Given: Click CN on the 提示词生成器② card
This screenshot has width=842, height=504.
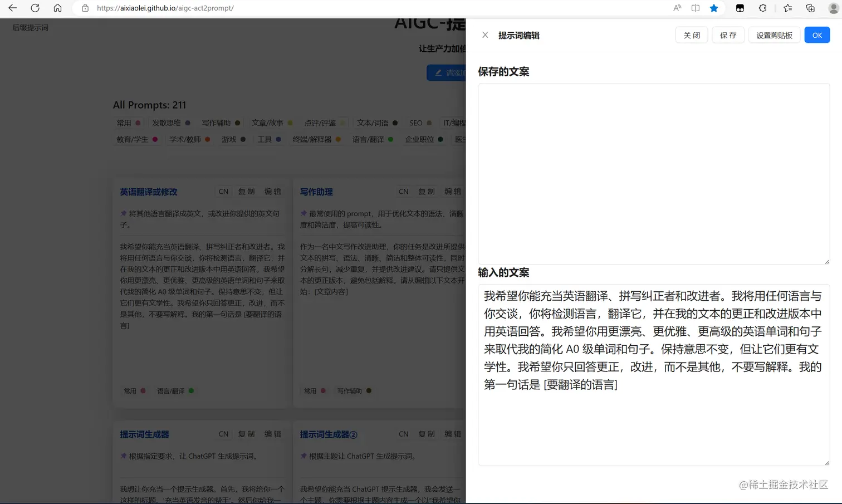Looking at the screenshot, I should (x=403, y=434).
